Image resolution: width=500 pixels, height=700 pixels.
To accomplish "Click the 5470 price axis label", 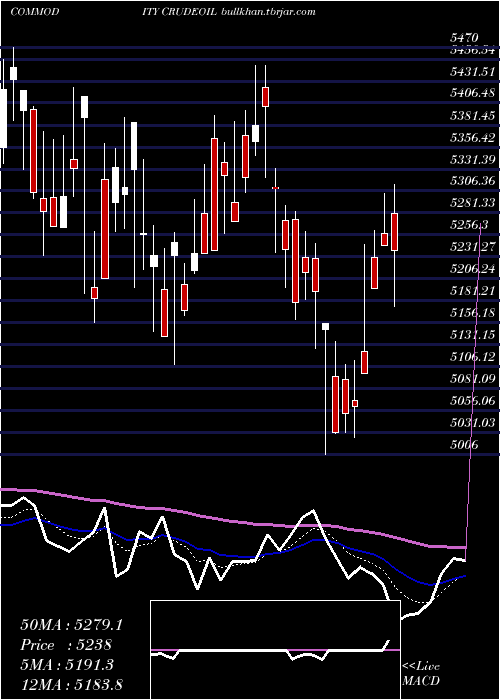I will point(464,38).
